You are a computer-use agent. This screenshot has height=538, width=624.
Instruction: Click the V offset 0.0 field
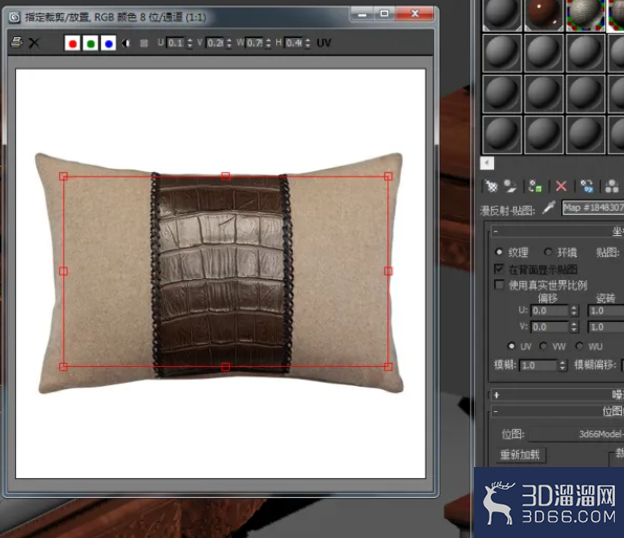tap(550, 327)
